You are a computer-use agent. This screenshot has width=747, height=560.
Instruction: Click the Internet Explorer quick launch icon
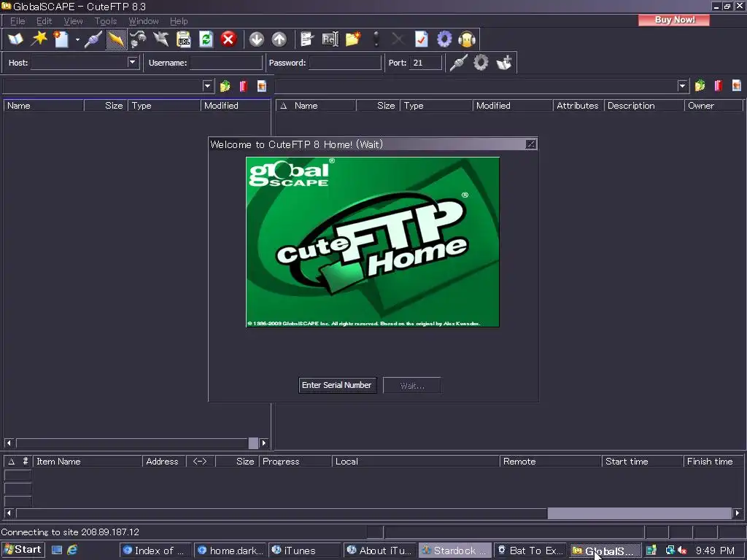[x=72, y=550]
